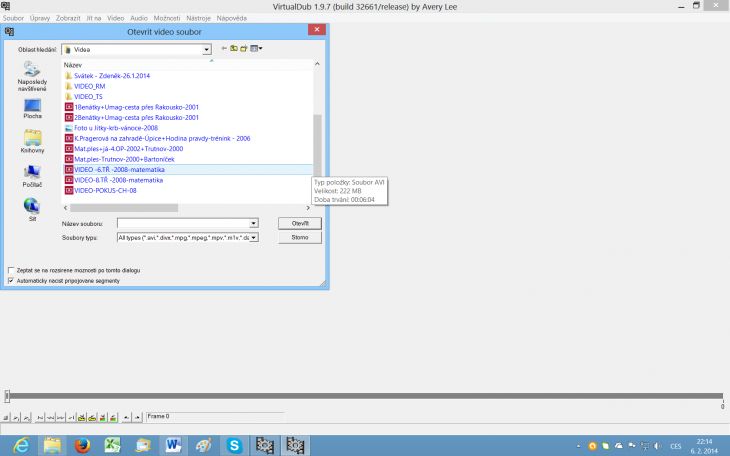The width and height of the screenshot is (730, 456).
Task: Step one frame forward
Action: coord(61,418)
